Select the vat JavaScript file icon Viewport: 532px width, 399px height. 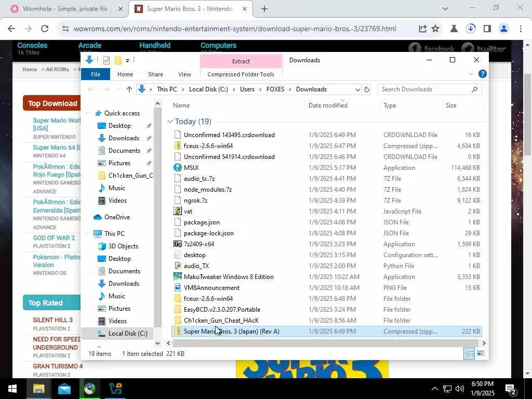pos(178,211)
